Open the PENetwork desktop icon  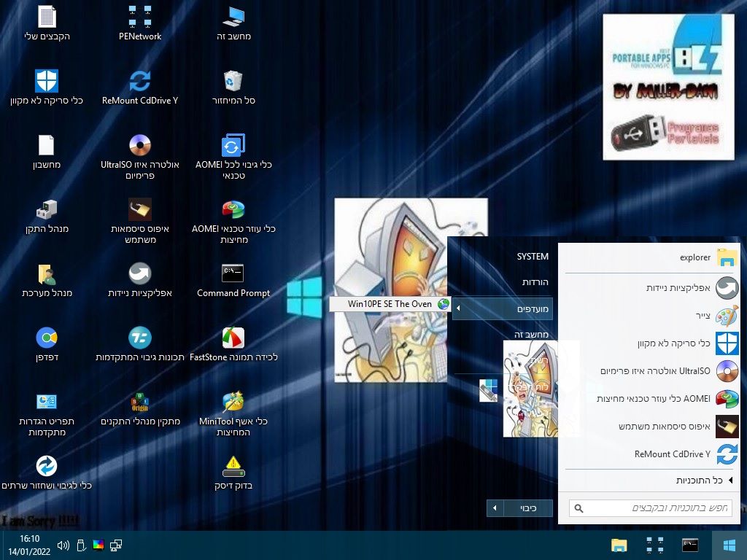coord(140,23)
